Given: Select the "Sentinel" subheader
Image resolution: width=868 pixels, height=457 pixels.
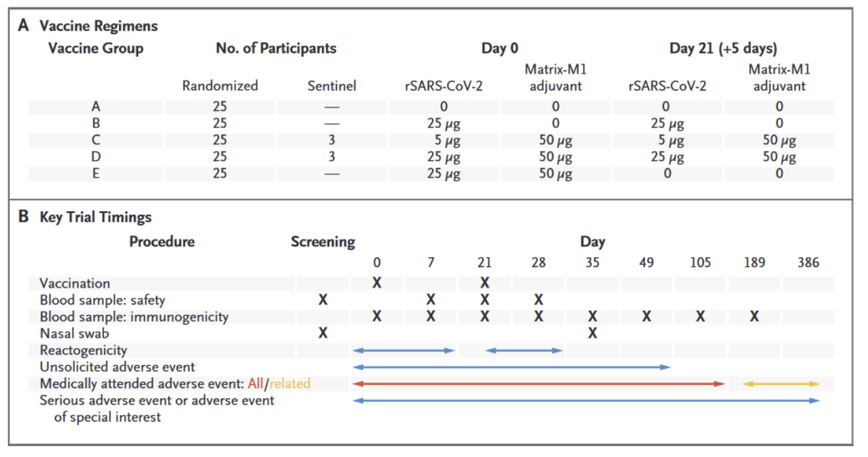Looking at the screenshot, I should click(x=331, y=86).
